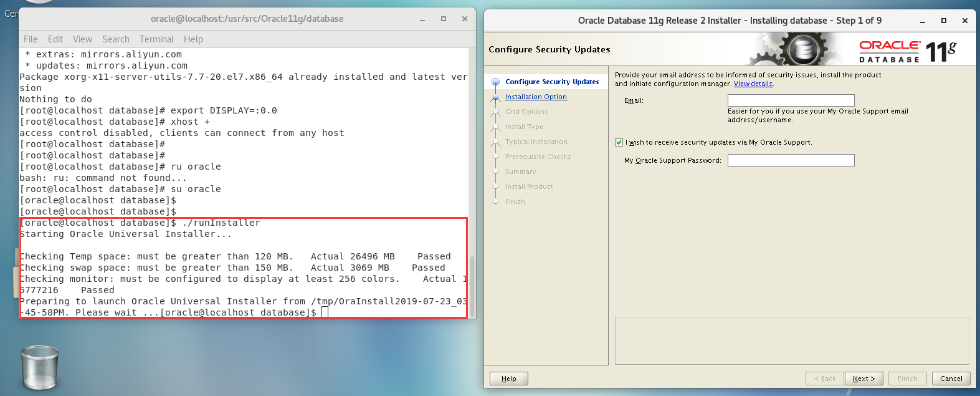The height and width of the screenshot is (396, 980).
Task: Click the Next button in installer
Action: 863,379
